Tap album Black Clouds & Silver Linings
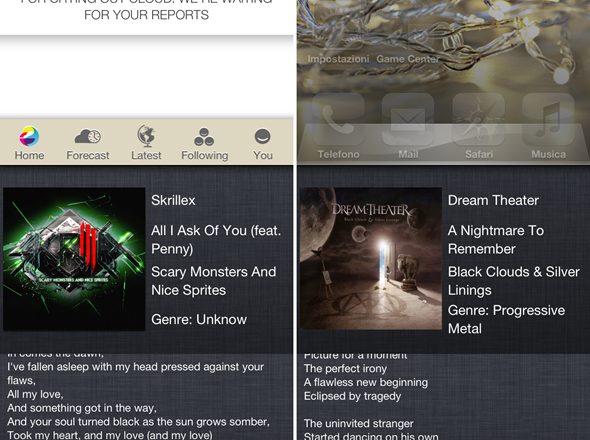The width and height of the screenshot is (590, 440). tap(514, 281)
